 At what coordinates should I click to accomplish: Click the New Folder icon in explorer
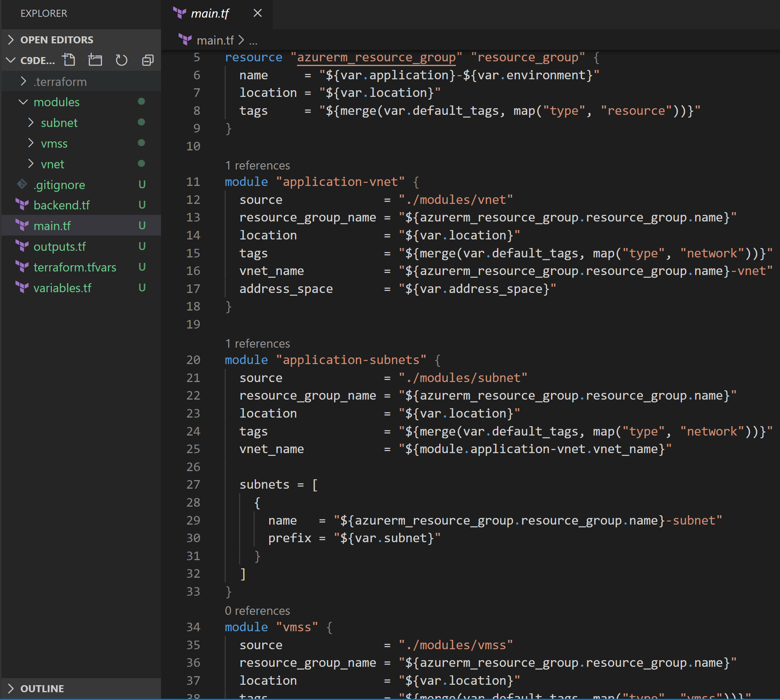coord(95,60)
